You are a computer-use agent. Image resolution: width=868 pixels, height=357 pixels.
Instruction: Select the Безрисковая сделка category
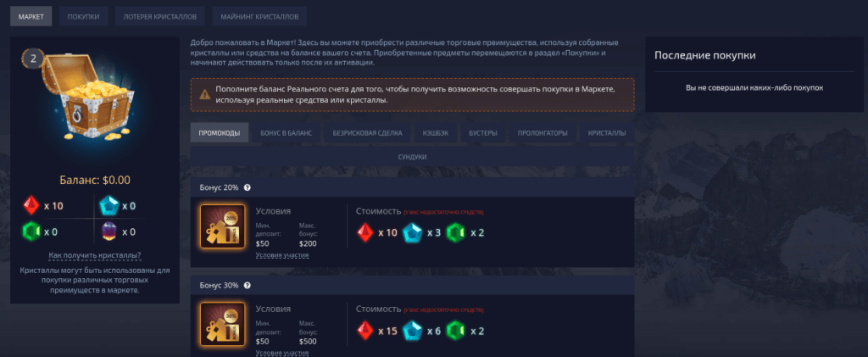(x=366, y=133)
